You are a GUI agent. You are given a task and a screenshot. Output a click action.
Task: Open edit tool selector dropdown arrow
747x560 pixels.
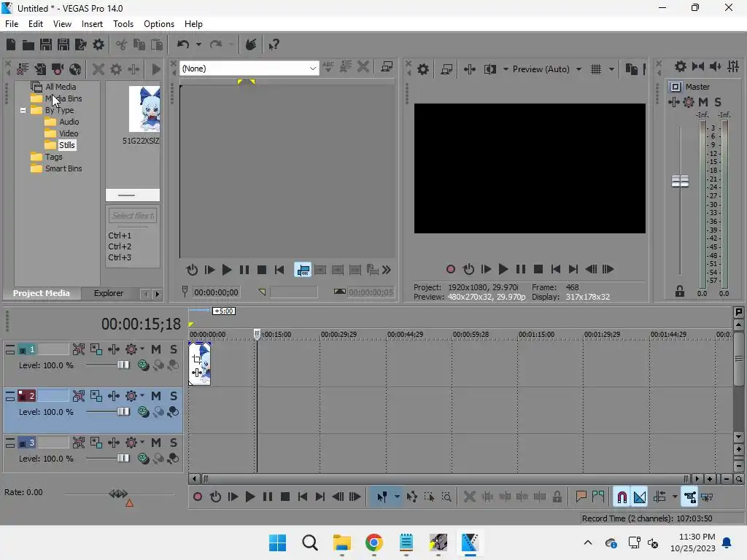(x=397, y=497)
